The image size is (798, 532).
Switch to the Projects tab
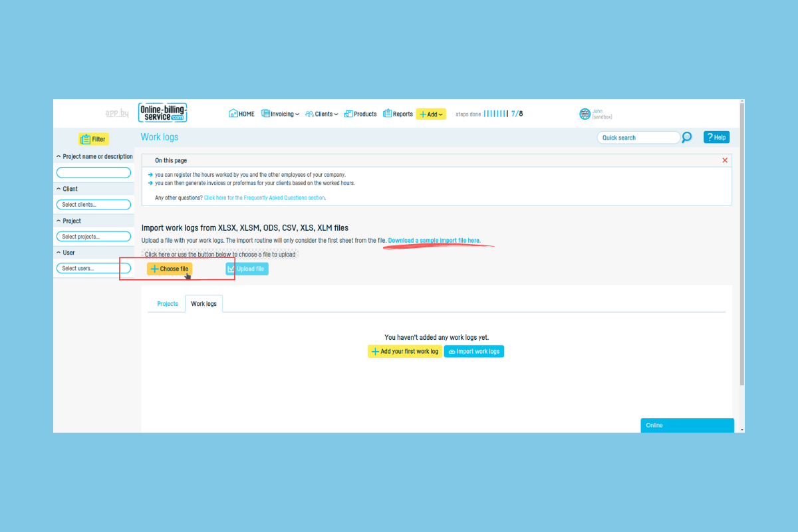[x=168, y=304]
